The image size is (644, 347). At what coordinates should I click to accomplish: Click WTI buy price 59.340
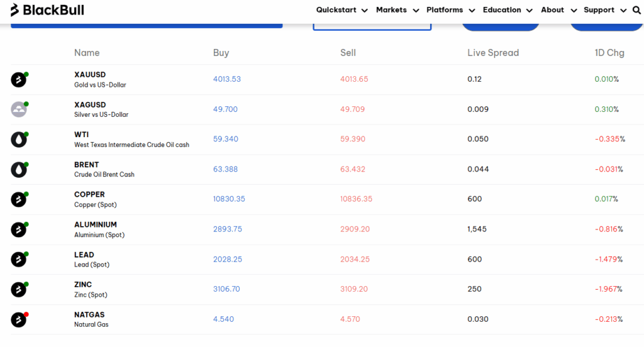[x=226, y=139]
